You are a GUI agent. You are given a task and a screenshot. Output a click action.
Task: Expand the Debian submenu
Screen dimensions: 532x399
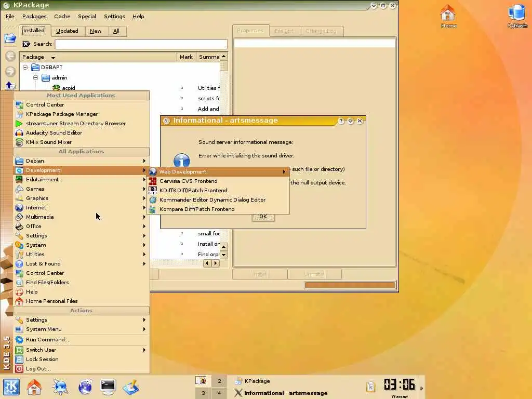click(x=82, y=161)
